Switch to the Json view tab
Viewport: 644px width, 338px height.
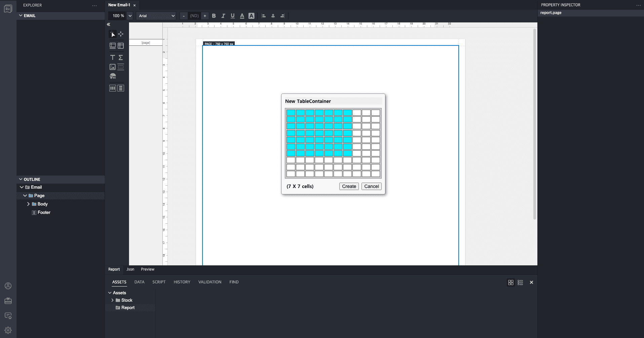tap(130, 269)
